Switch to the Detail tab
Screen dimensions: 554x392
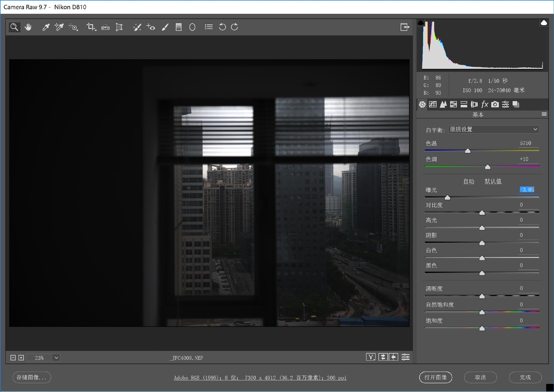(x=443, y=104)
